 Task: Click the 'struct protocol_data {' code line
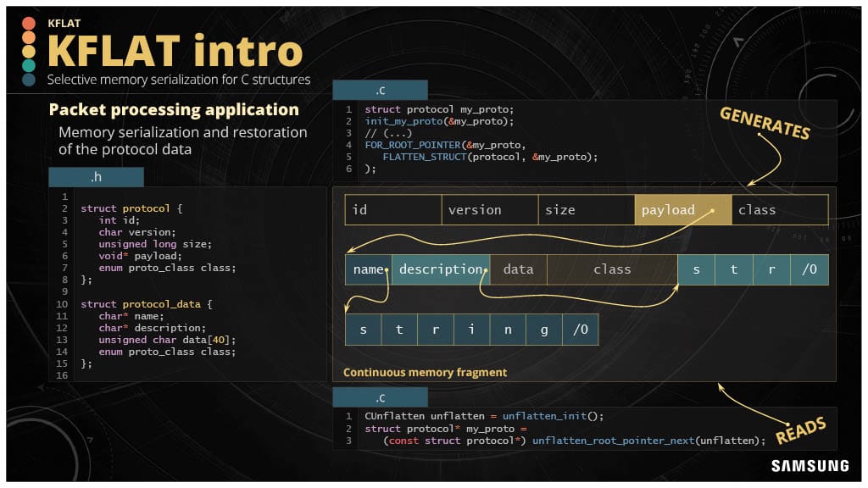[x=146, y=304]
